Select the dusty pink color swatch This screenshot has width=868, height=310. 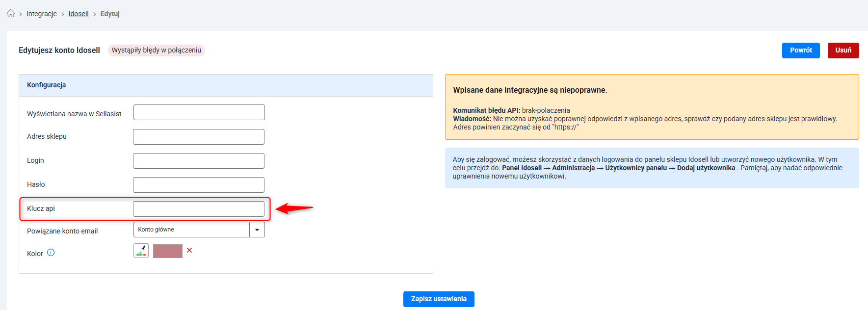click(x=168, y=251)
